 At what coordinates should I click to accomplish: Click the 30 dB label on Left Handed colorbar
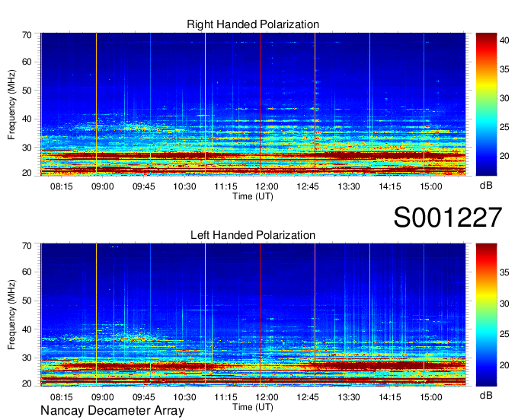[x=504, y=304]
